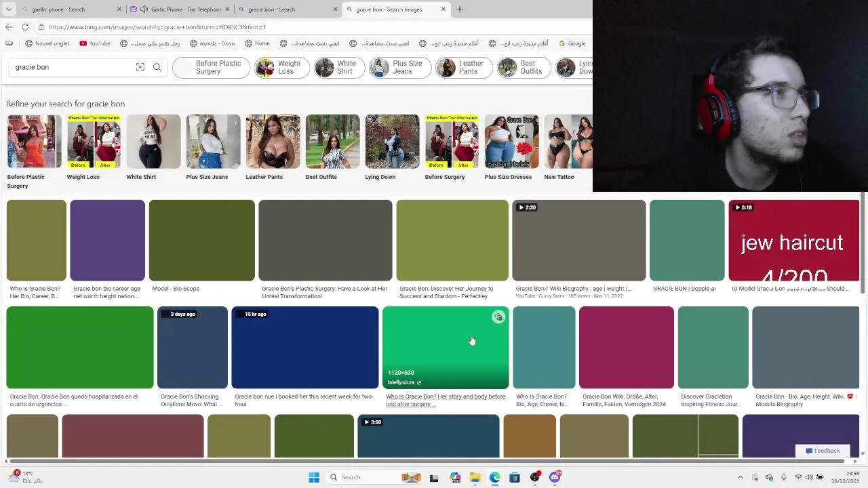Screen dimensions: 868x488
Task: Open the '3 days ago' image result
Action: [193, 348]
